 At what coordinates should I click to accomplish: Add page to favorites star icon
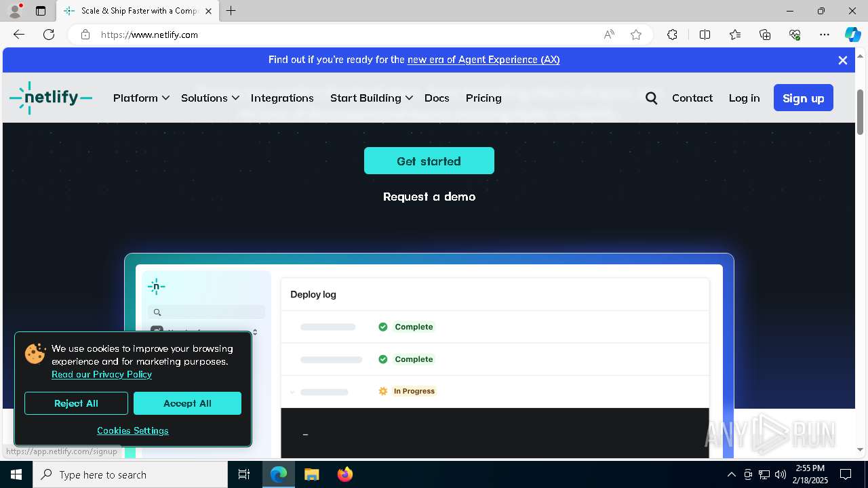636,35
